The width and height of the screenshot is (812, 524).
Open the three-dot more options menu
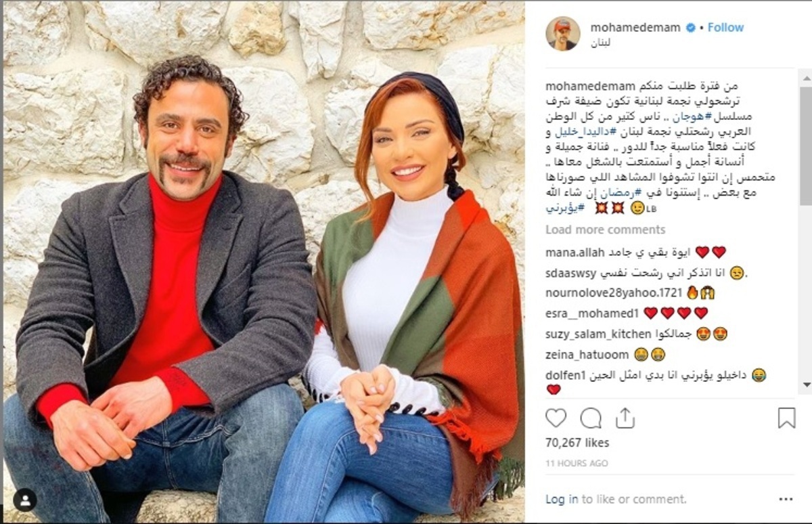[x=785, y=499]
